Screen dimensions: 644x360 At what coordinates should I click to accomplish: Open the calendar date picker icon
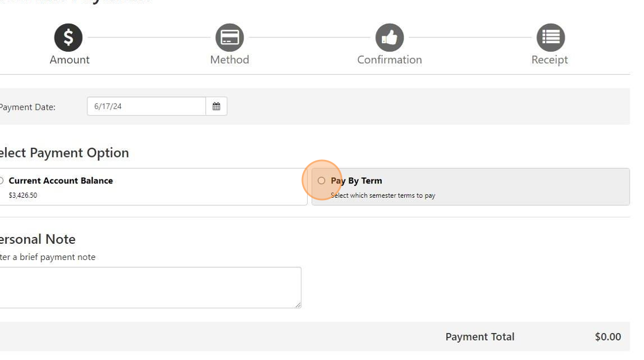[x=216, y=106]
